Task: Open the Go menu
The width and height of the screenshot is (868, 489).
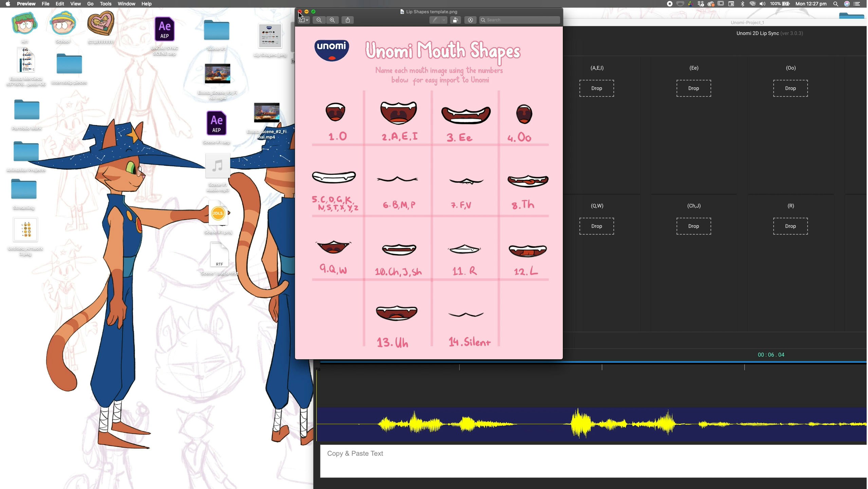Action: 90,4
